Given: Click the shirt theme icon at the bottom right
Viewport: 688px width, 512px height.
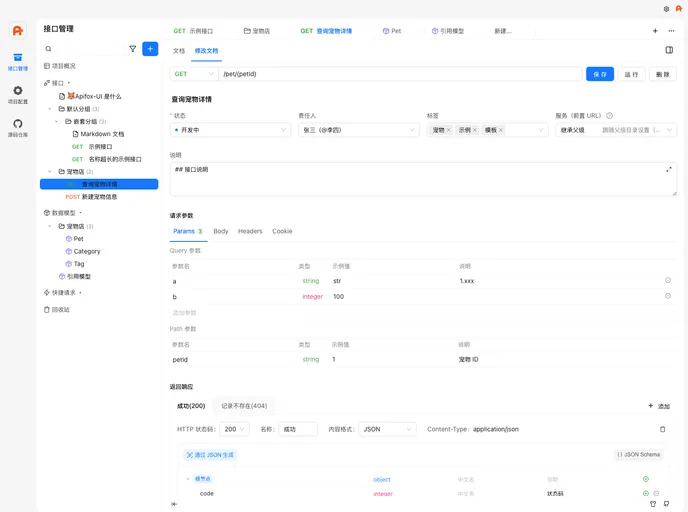Looking at the screenshot, I should pyautogui.click(x=653, y=504).
